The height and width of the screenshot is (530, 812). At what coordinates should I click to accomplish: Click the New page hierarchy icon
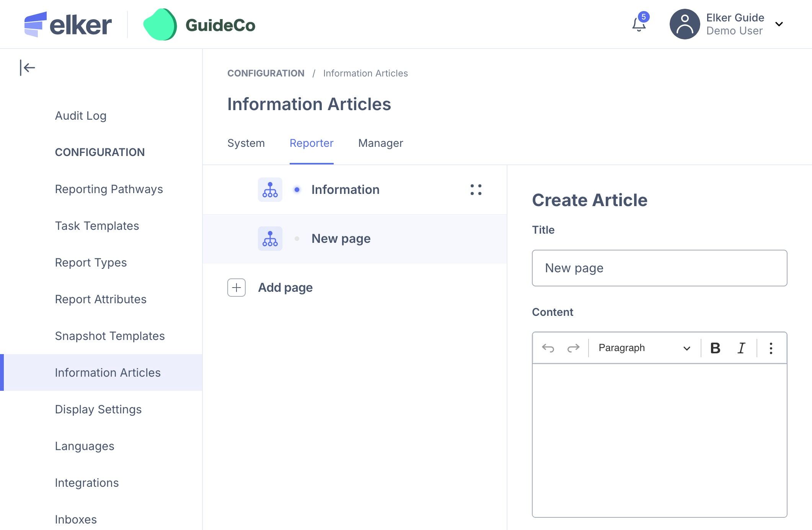(x=270, y=239)
